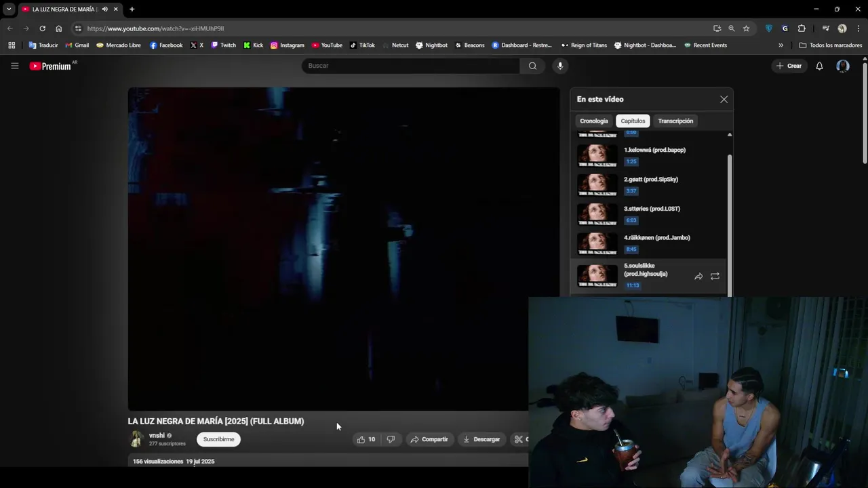Open the X bookmark

click(197, 45)
